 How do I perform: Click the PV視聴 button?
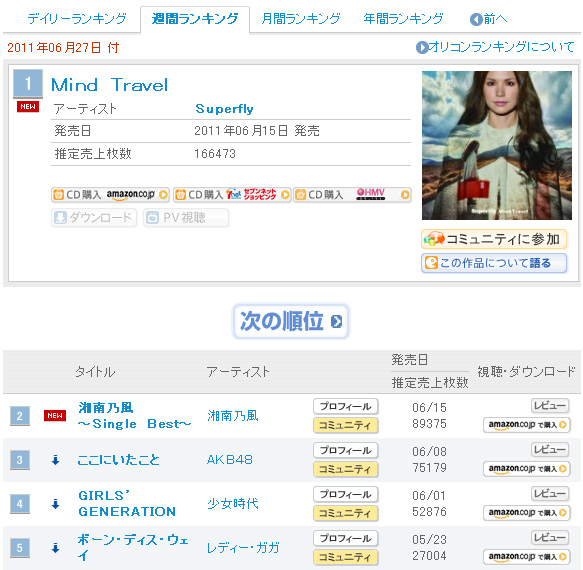[x=186, y=218]
